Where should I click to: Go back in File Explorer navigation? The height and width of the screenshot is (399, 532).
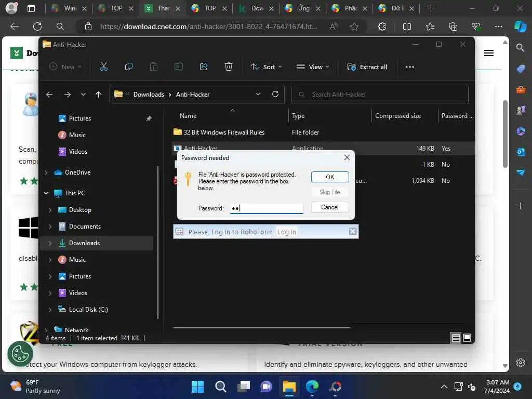coord(49,95)
